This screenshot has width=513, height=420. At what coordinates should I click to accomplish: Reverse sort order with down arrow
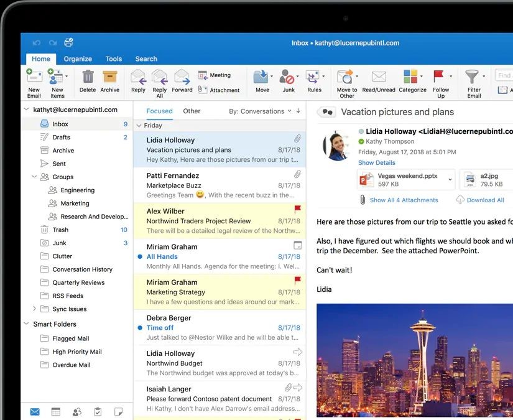click(x=298, y=111)
